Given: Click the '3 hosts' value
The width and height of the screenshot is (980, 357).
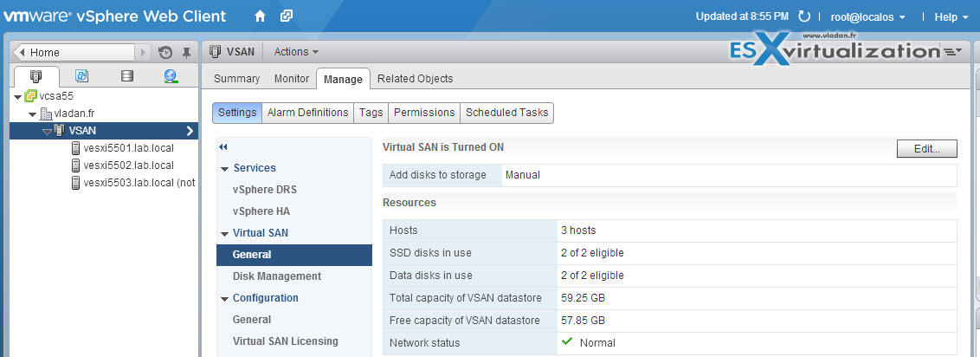Looking at the screenshot, I should pyautogui.click(x=578, y=230).
